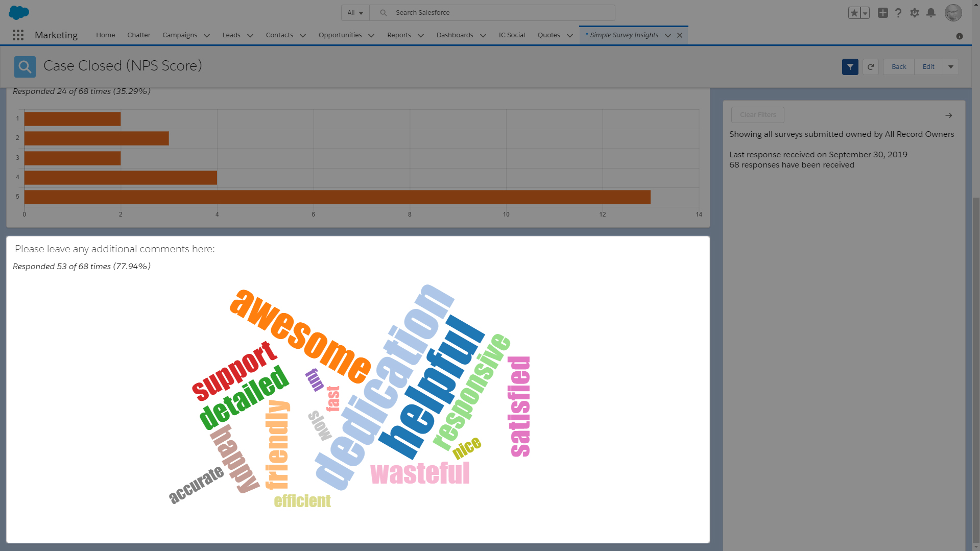Expand the favorites list dropdown arrow
Image resolution: width=980 pixels, height=551 pixels.
(865, 13)
